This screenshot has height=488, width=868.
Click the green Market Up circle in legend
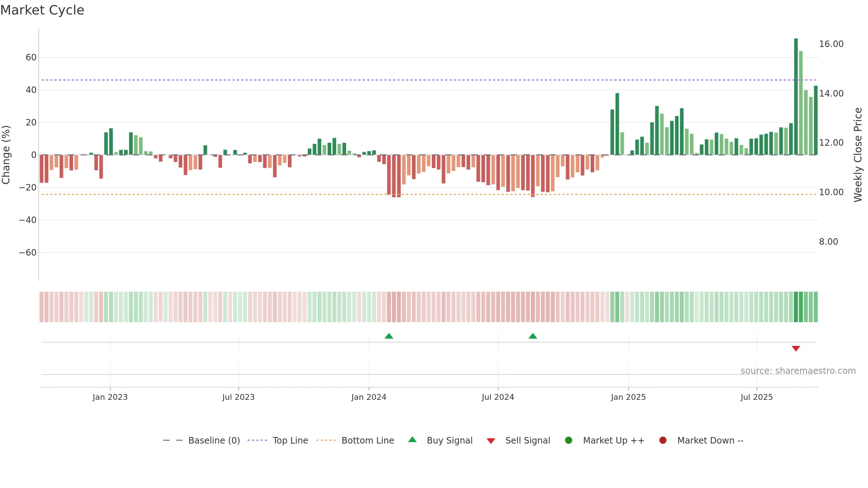pyautogui.click(x=569, y=440)
